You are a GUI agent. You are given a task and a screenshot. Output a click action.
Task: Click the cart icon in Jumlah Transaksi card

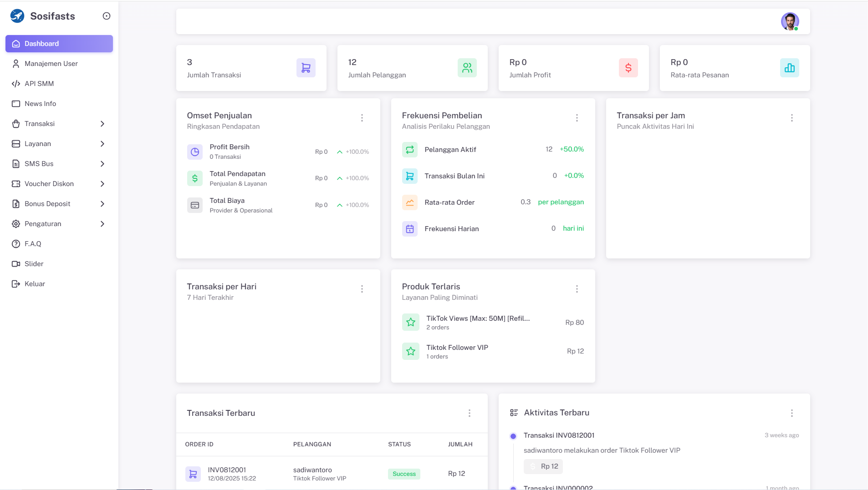click(x=306, y=68)
